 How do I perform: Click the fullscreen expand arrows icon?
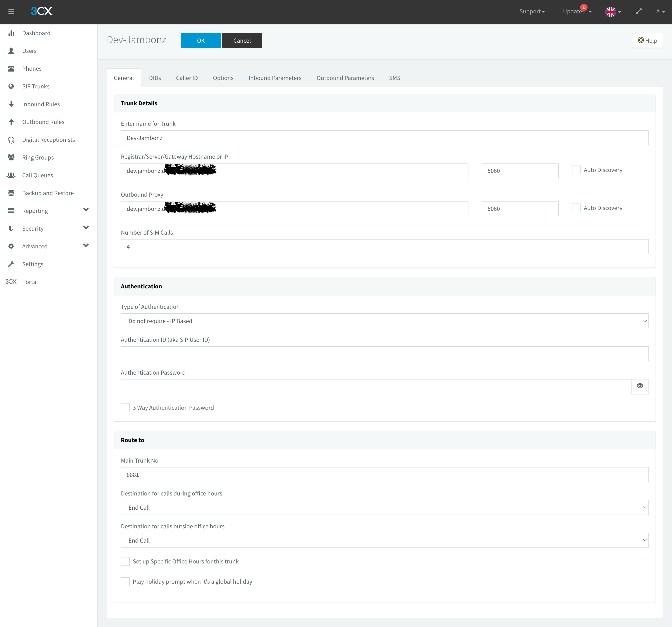point(638,12)
